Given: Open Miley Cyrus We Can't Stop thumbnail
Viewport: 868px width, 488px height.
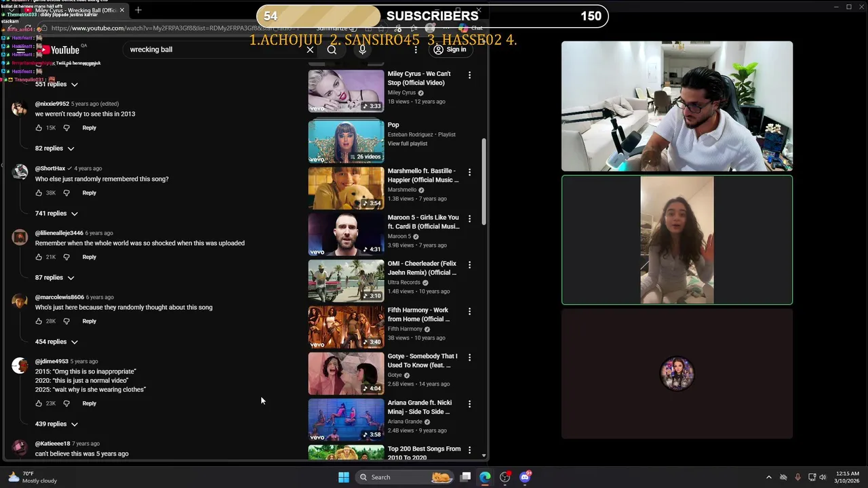Looking at the screenshot, I should tap(346, 91).
